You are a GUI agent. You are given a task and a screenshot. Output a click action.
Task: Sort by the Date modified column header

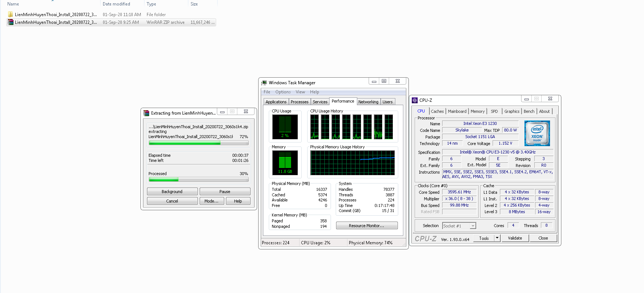(116, 4)
